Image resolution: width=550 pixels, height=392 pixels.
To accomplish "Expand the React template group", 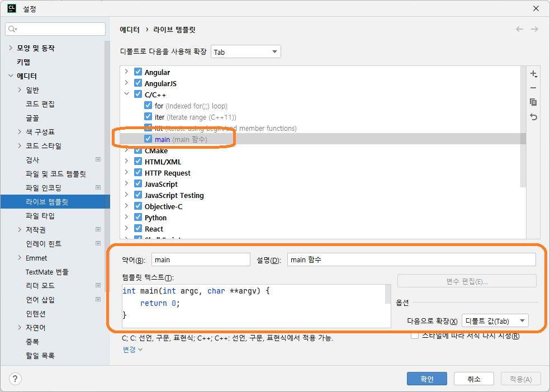I will (127, 228).
